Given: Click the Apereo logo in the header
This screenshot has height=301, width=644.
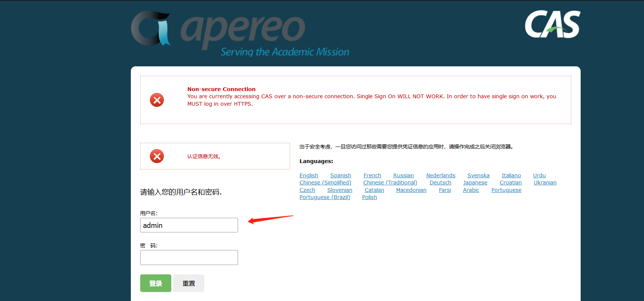Looking at the screenshot, I should (240, 33).
